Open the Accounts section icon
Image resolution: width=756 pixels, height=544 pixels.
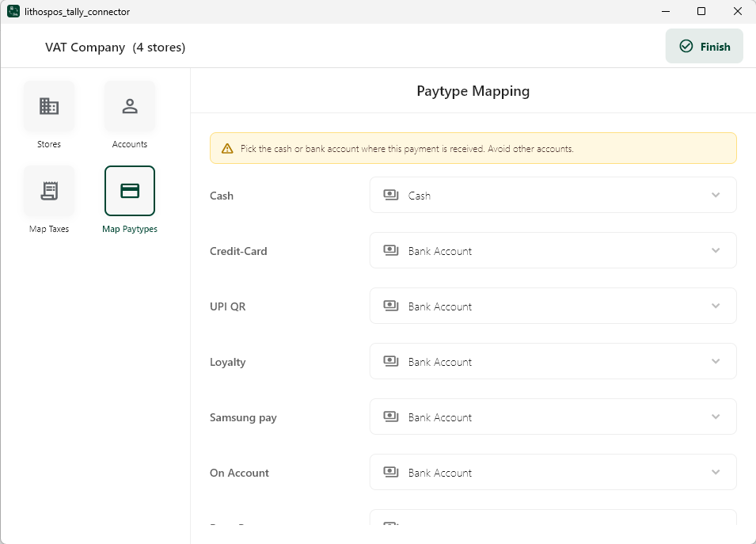(x=130, y=106)
